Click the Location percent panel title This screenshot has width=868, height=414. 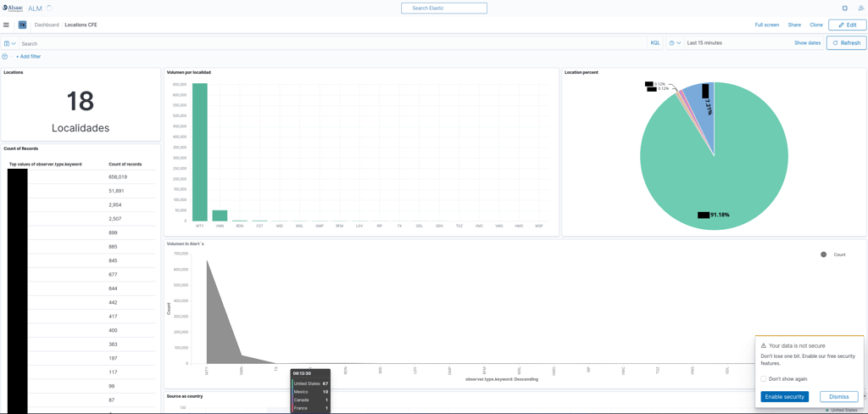click(x=581, y=72)
